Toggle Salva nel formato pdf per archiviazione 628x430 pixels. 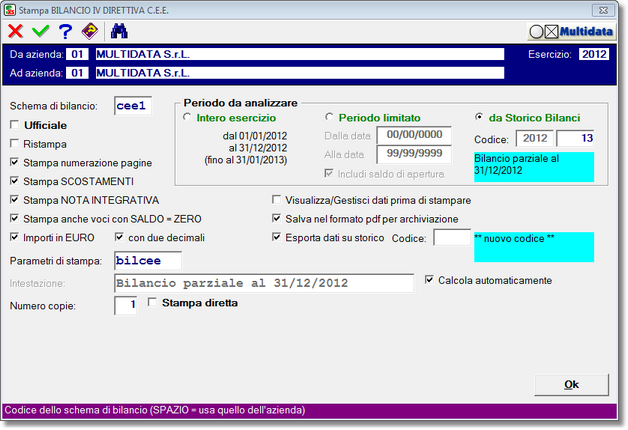(x=276, y=218)
